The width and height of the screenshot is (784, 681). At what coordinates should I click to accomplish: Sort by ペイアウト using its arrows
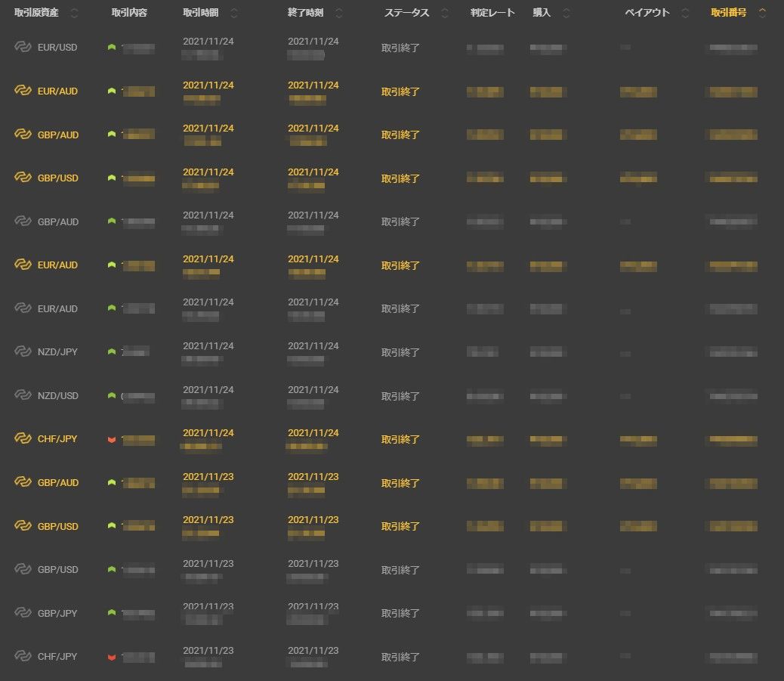(x=685, y=14)
